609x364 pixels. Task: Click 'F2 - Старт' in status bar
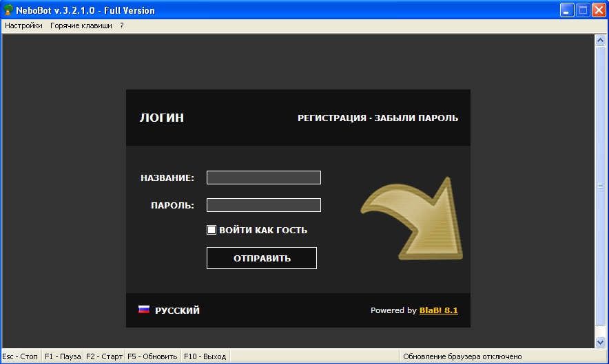pyautogui.click(x=104, y=356)
